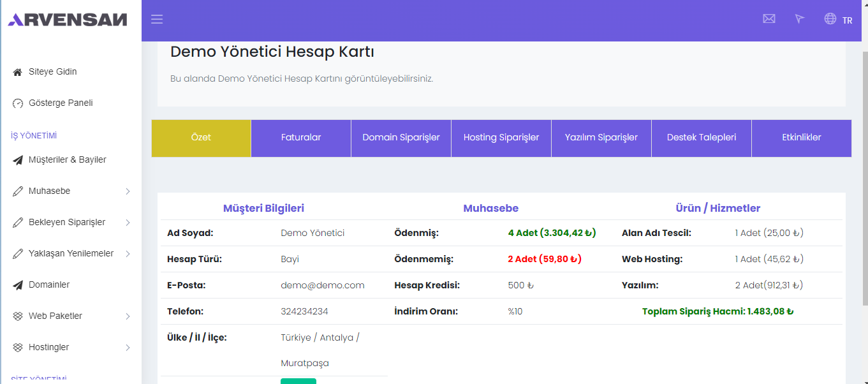Expand the Bekleyen Siparişler chevron
The width and height of the screenshot is (868, 384).
click(x=128, y=223)
